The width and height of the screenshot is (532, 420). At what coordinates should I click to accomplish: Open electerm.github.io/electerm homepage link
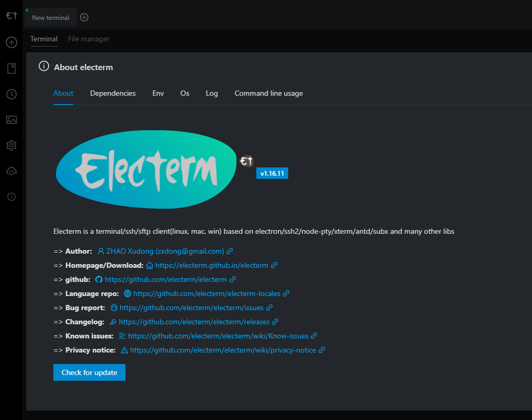[x=212, y=265]
